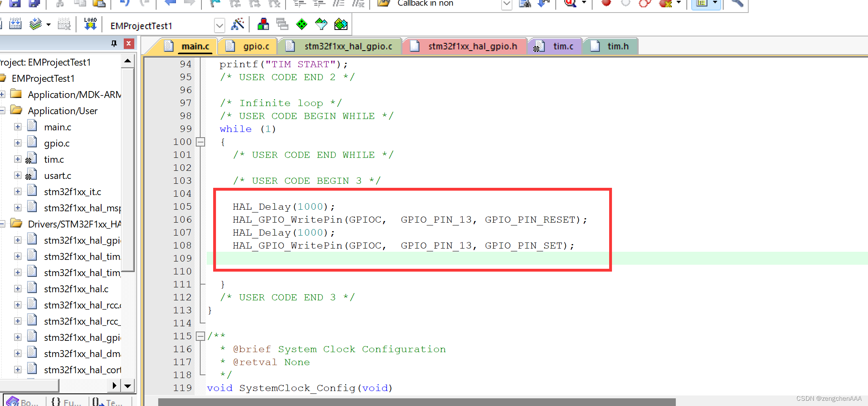Click 'void SystemClock_Config(void)' line
This screenshot has width=868, height=406.
click(300, 388)
